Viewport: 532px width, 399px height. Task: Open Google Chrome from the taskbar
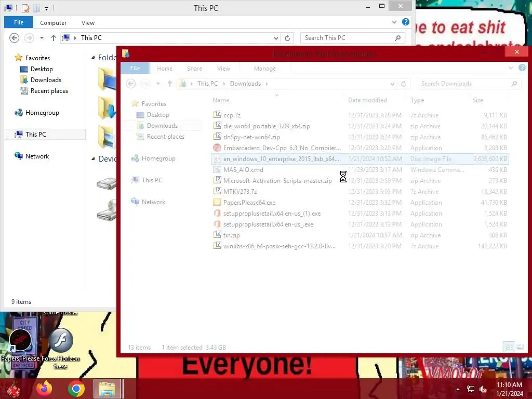point(76,389)
